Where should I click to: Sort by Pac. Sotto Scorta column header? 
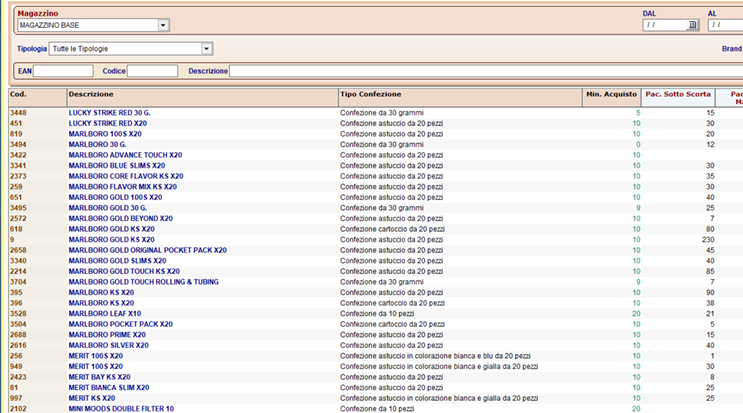(x=678, y=98)
